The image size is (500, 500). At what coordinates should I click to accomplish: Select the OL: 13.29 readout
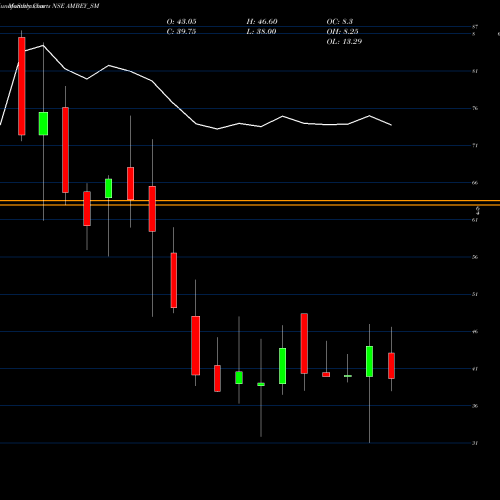(x=344, y=42)
